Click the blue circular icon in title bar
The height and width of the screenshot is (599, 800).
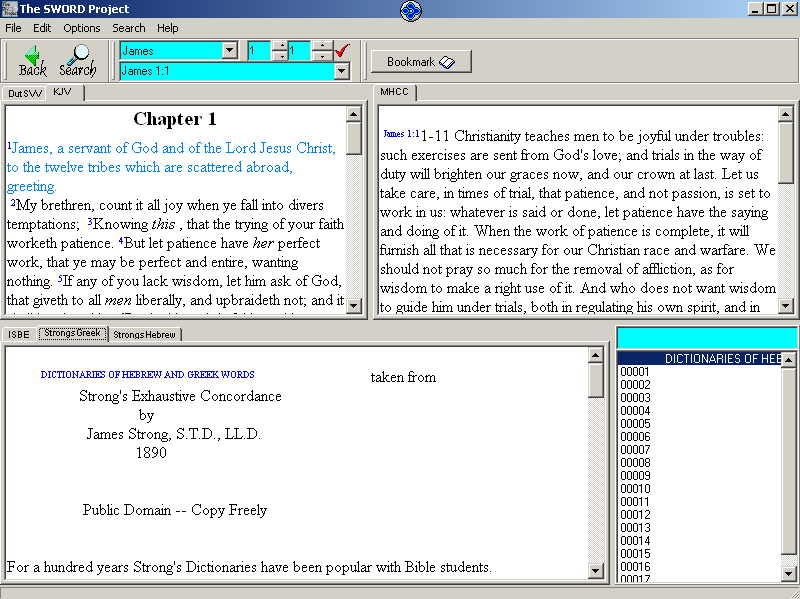[411, 10]
